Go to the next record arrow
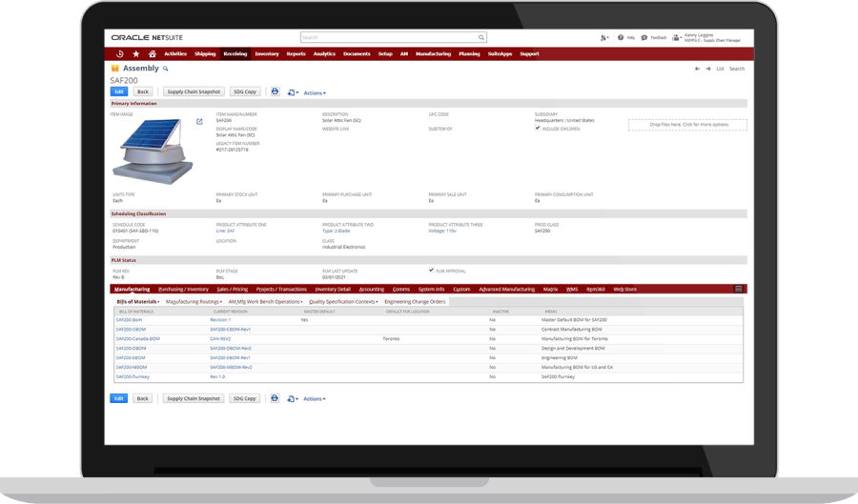 708,69
